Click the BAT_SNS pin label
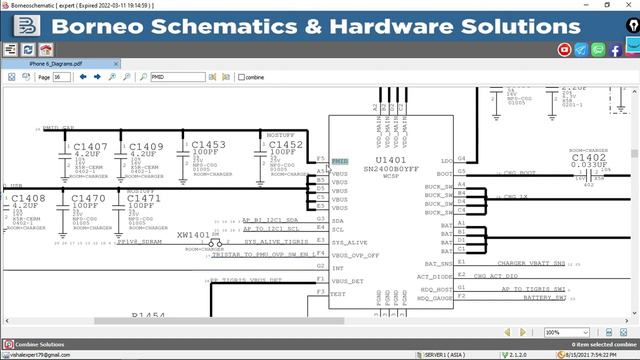Viewport: 640px width, 360px height. (x=438, y=264)
